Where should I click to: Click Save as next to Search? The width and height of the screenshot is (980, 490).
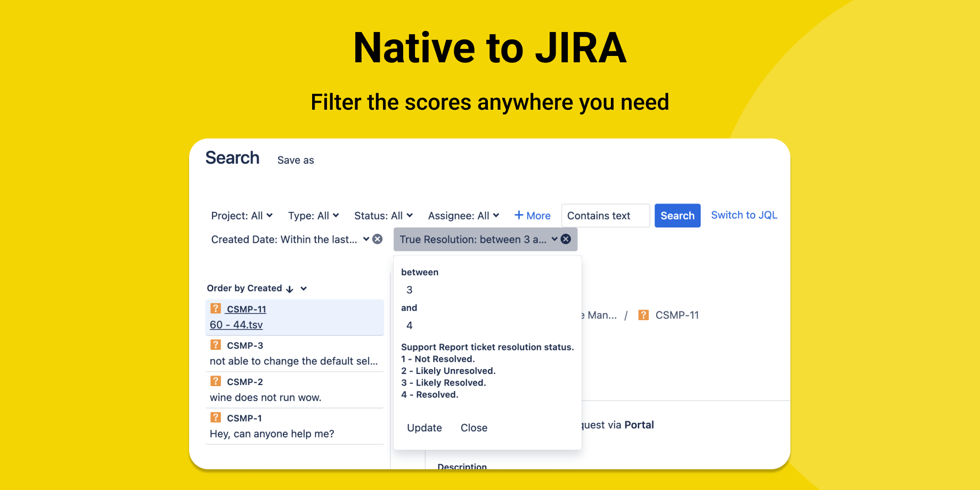(x=296, y=160)
